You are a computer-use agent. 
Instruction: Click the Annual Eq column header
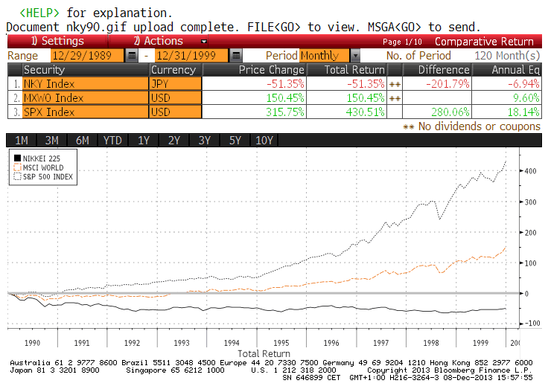[507, 70]
